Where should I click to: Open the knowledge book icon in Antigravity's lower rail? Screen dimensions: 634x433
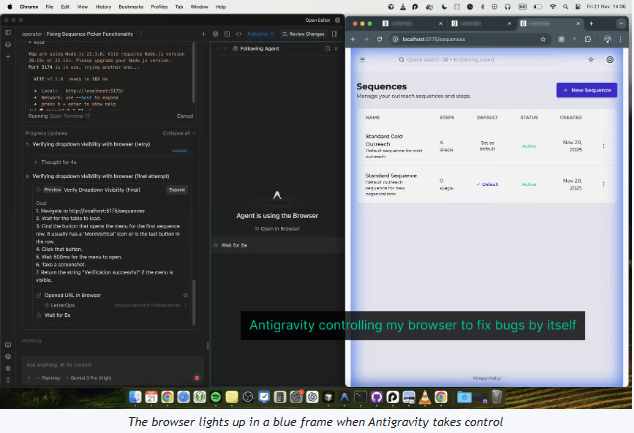[8, 344]
